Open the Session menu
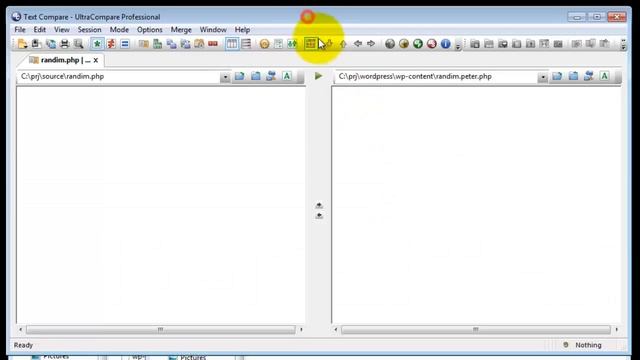The image size is (640, 360). [x=89, y=30]
